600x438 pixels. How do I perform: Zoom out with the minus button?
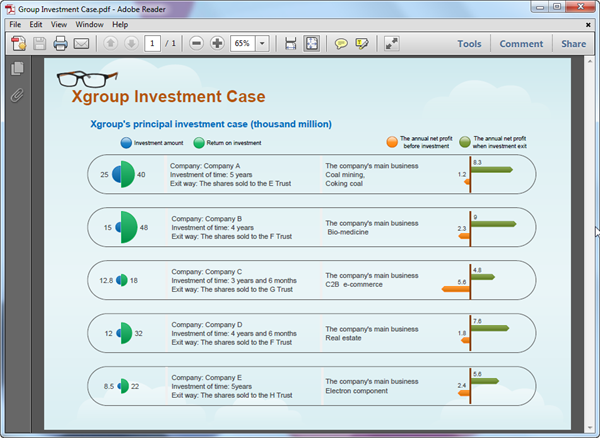(x=195, y=44)
